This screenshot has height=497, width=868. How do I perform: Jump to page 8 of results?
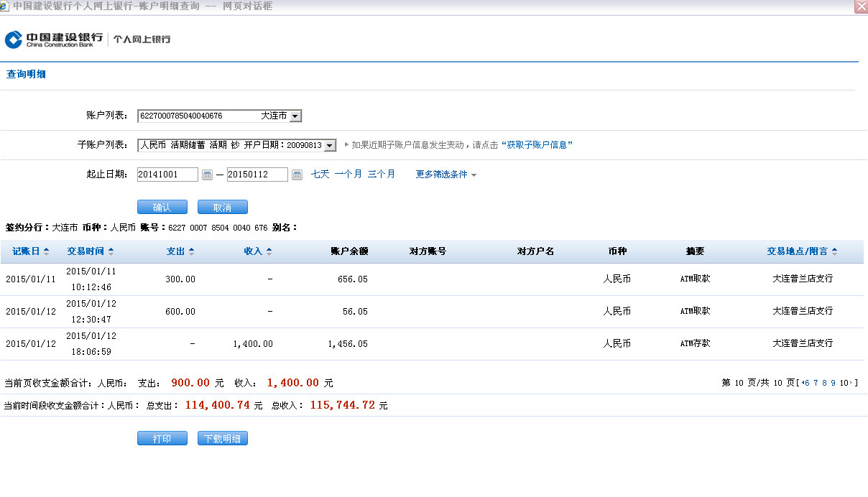coord(824,383)
